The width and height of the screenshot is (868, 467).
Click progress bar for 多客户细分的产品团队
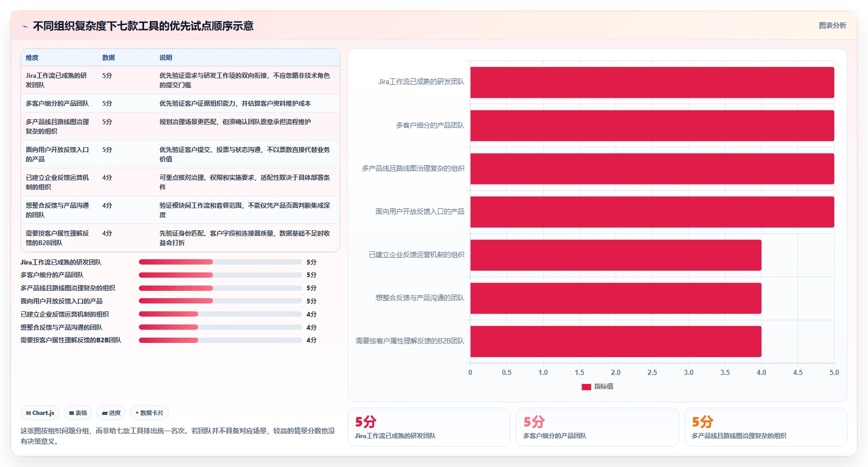click(x=220, y=275)
